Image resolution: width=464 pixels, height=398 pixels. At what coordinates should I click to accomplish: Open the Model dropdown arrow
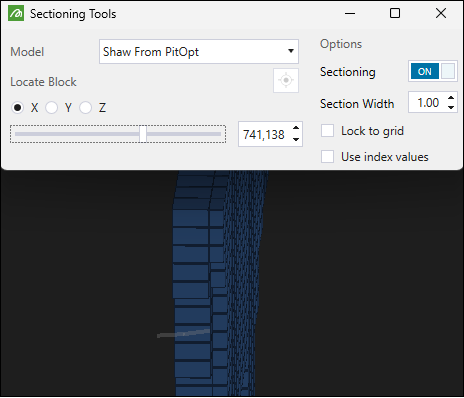pos(291,51)
